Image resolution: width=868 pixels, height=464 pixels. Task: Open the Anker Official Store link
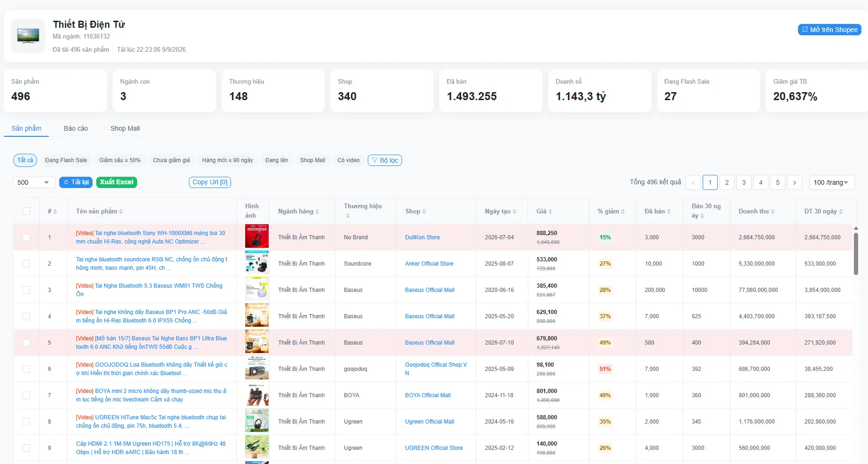click(x=429, y=264)
